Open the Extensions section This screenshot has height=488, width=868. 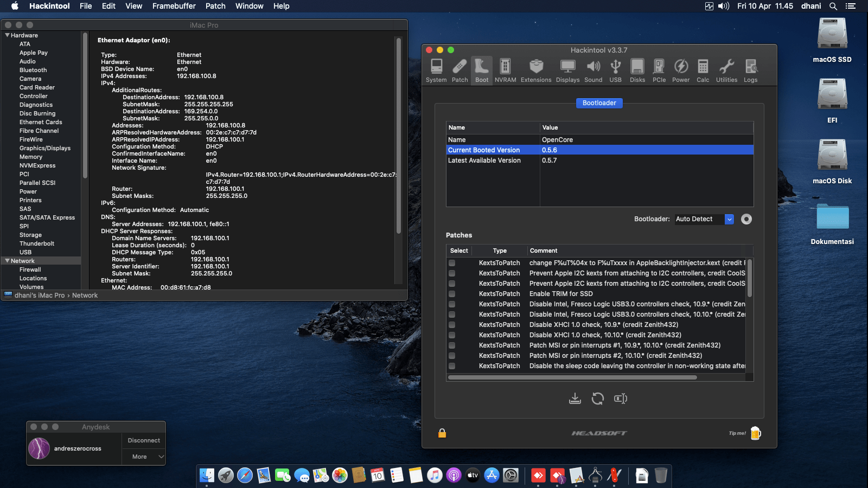(536, 70)
